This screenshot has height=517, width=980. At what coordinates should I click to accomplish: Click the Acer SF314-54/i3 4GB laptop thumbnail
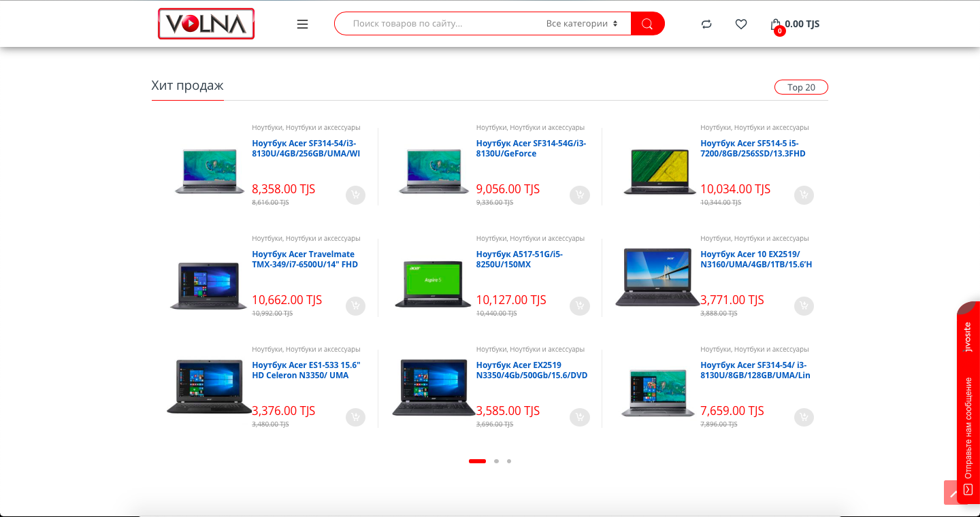click(209, 171)
